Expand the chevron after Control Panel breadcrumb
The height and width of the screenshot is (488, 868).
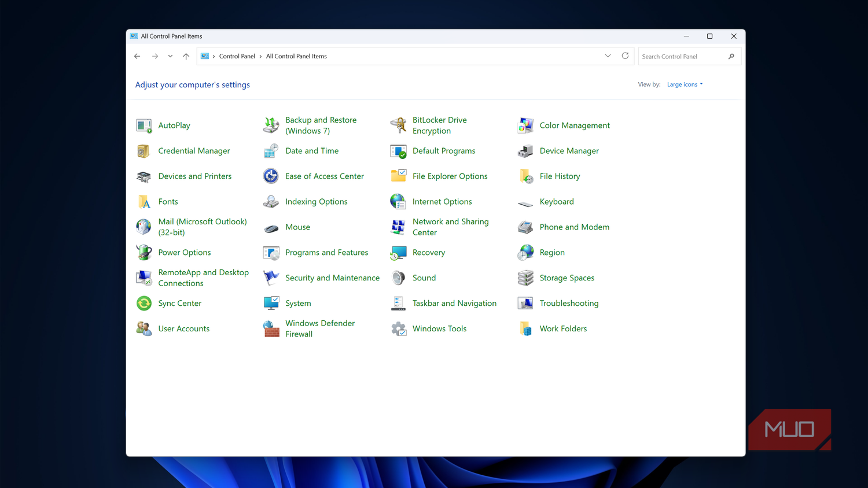[260, 56]
